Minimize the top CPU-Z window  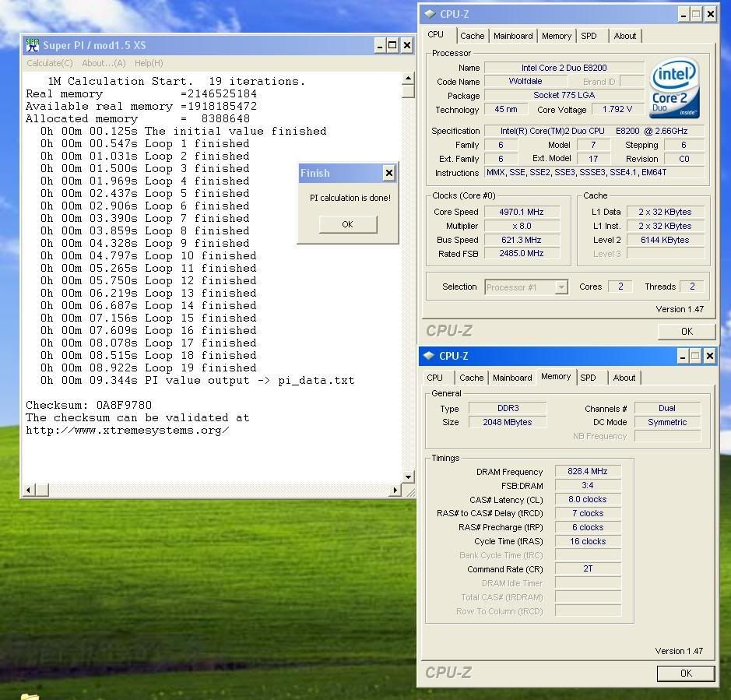pos(683,15)
